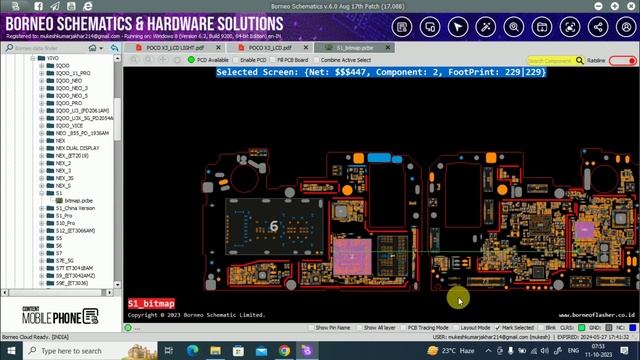The height and width of the screenshot is (360, 640).
Task: Open Microsoft Edge from the taskbar
Action: tap(193, 351)
